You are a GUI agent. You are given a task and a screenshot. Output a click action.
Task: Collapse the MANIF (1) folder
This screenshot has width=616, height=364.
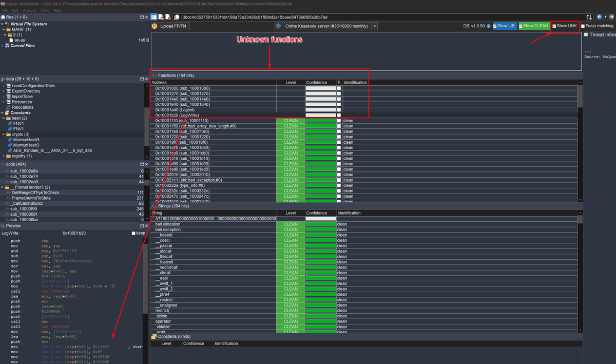(x=3, y=29)
